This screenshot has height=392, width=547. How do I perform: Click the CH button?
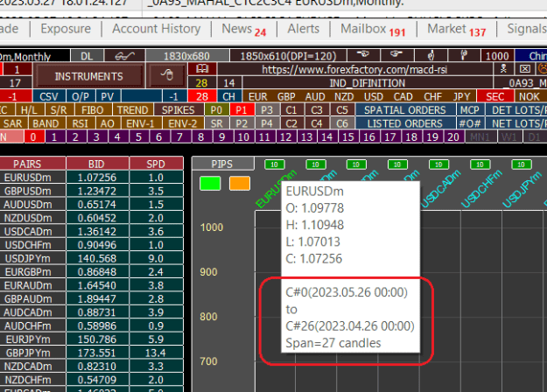[x=228, y=96]
